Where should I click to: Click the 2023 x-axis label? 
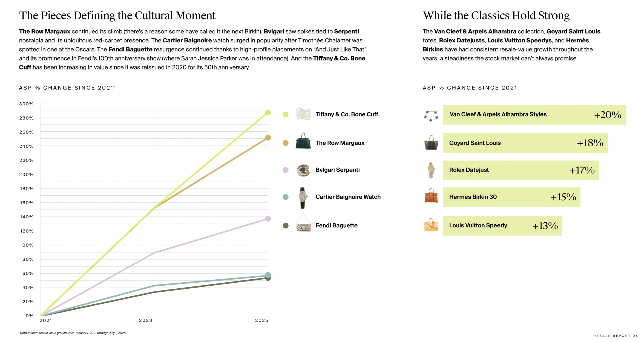tap(145, 320)
